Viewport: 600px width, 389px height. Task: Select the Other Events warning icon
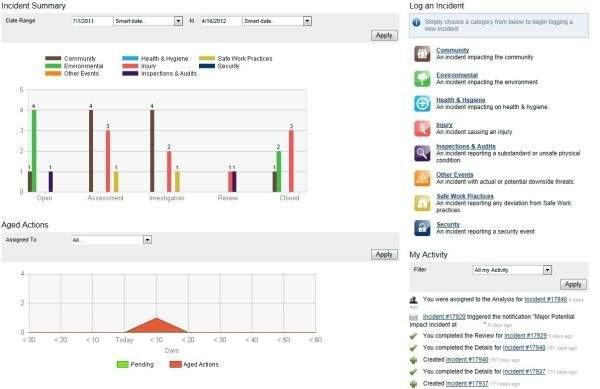422,178
